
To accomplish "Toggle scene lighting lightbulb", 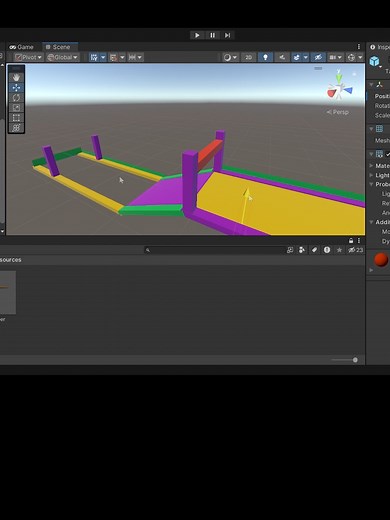I will pos(265,57).
